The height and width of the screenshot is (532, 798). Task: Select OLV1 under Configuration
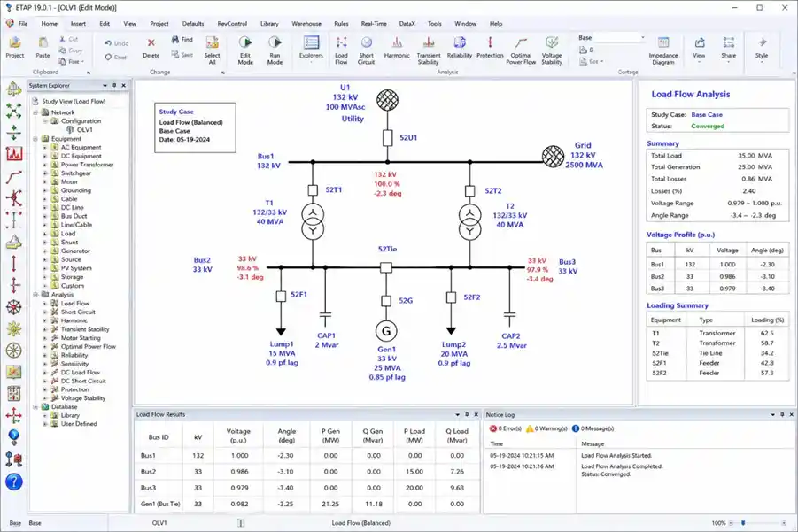[84, 130]
